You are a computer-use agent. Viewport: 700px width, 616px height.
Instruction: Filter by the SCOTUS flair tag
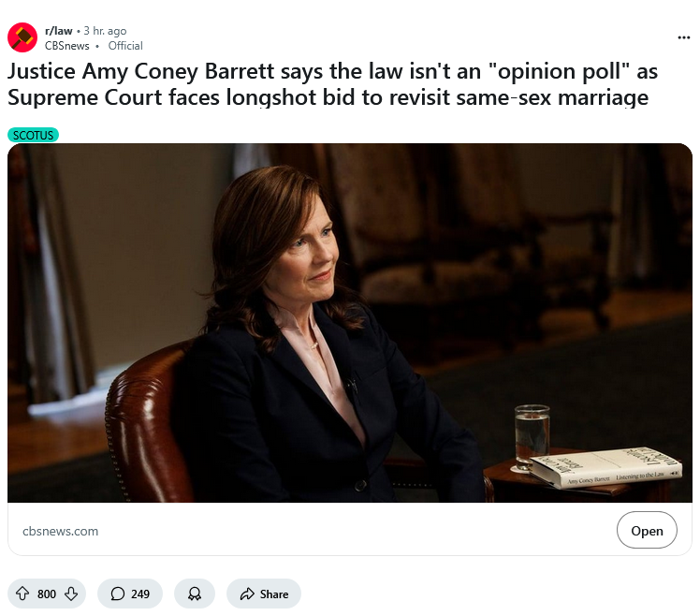[34, 135]
